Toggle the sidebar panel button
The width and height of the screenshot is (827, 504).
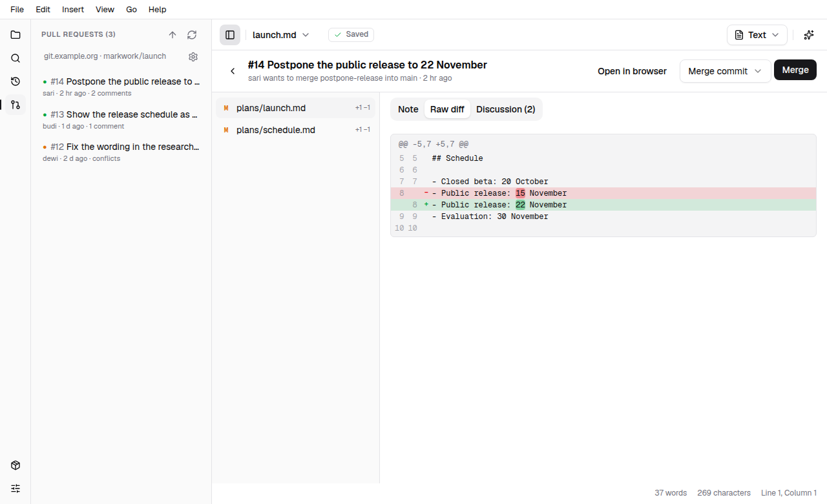pos(230,35)
